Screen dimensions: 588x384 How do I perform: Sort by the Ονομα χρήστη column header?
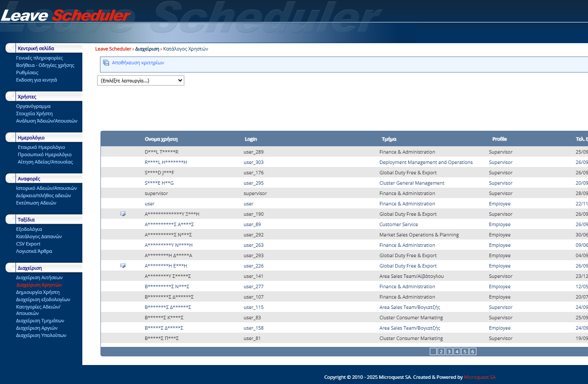(161, 139)
